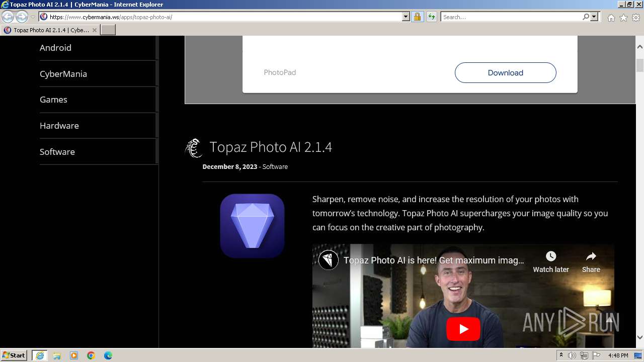Open the Tools gear icon
Image resolution: width=644 pixels, height=362 pixels.
tap(636, 18)
